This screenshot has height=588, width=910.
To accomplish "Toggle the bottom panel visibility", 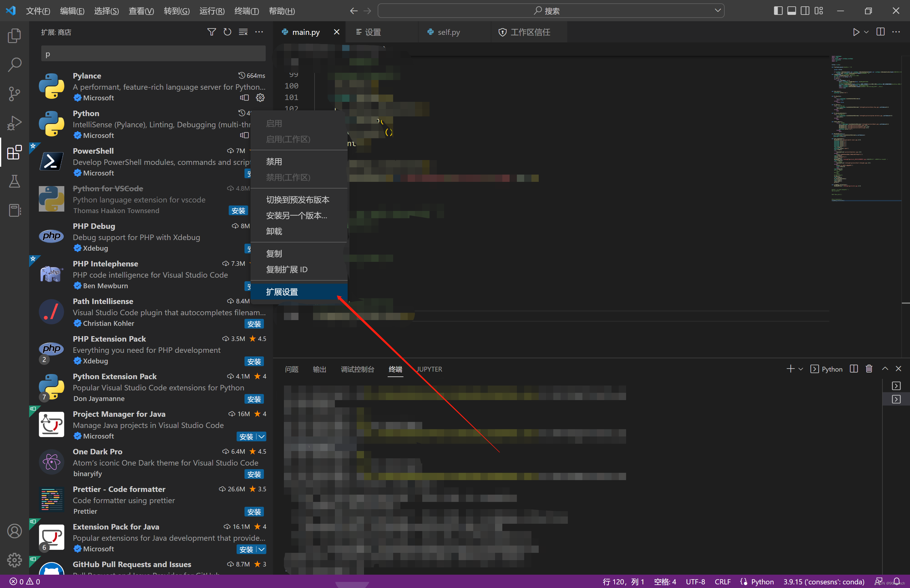I will 791,11.
